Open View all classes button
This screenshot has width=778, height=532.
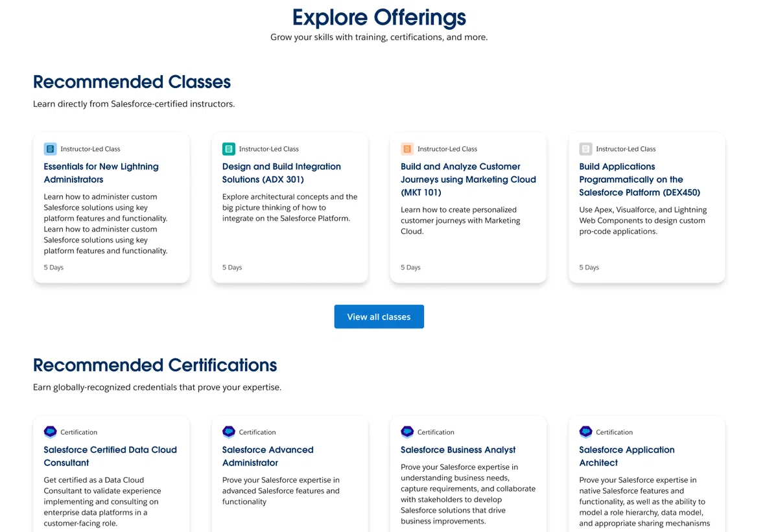click(x=379, y=317)
